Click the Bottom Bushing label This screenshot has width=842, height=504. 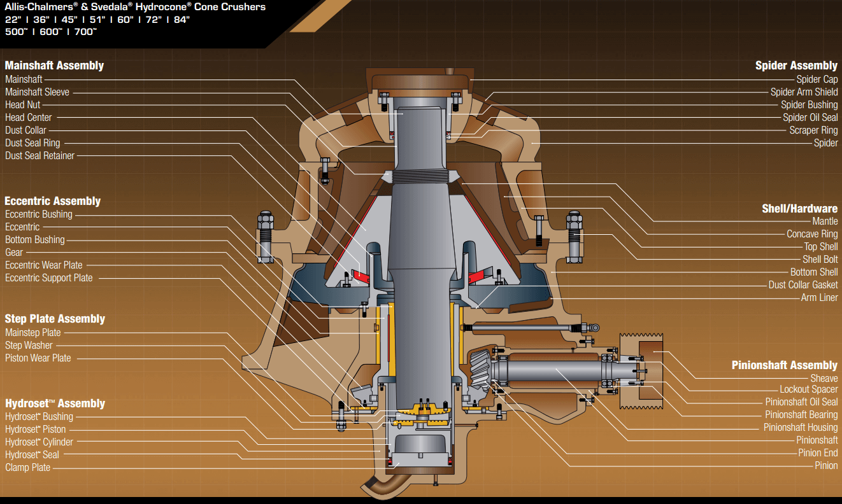[35, 240]
